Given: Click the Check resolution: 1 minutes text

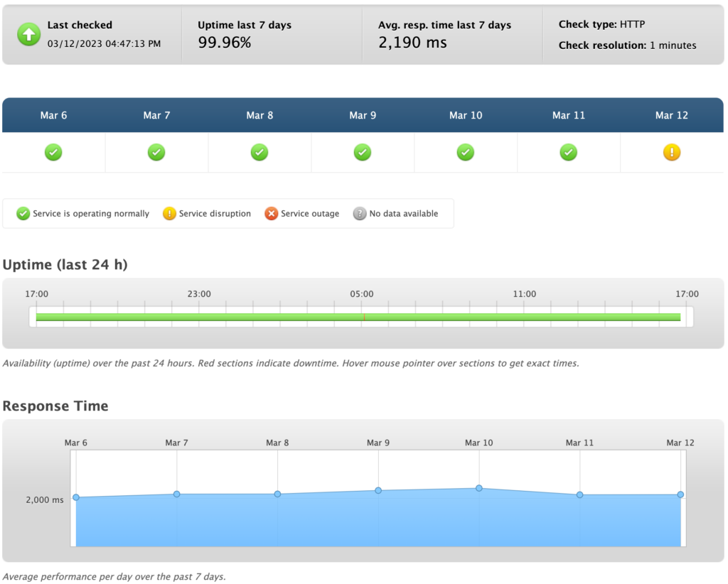Looking at the screenshot, I should pos(627,45).
